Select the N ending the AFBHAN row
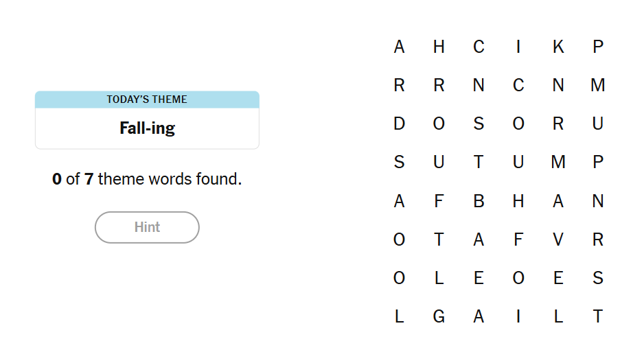 [598, 201]
